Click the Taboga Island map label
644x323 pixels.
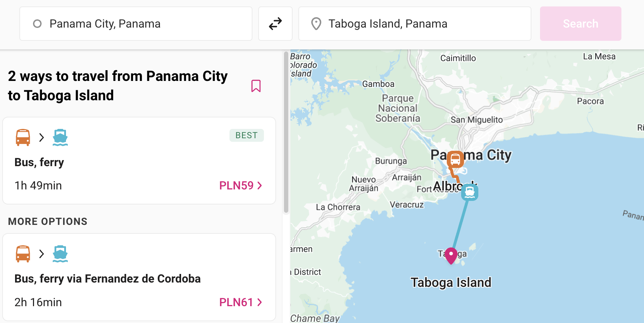pos(451,283)
